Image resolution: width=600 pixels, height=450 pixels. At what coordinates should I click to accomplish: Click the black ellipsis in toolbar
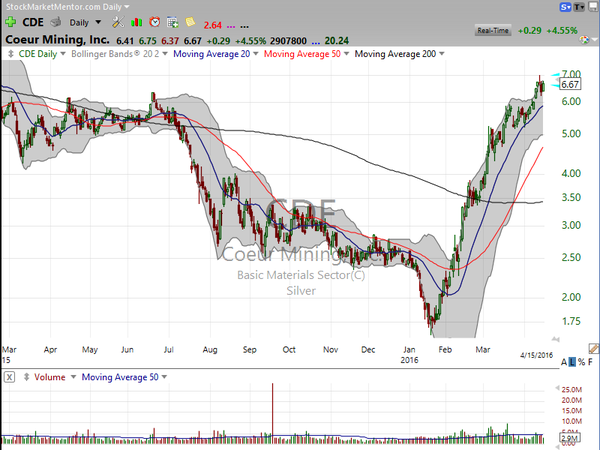coord(245,26)
